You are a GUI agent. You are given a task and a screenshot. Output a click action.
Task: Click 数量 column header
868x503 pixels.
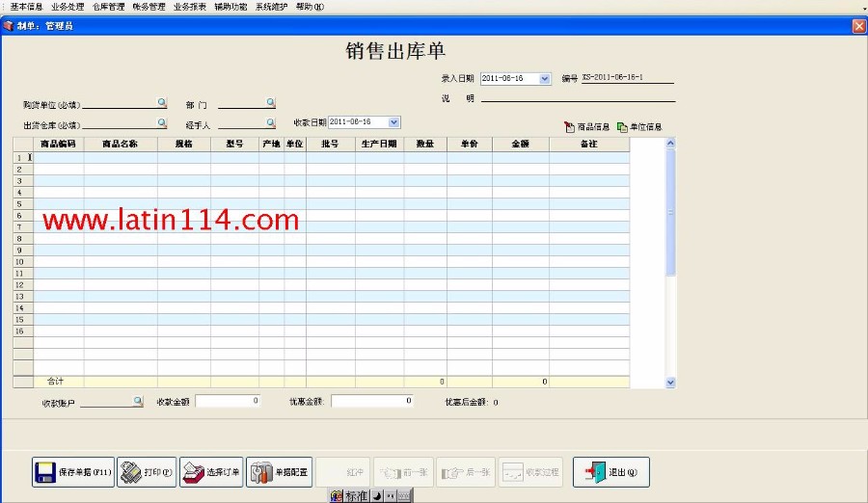coord(425,144)
